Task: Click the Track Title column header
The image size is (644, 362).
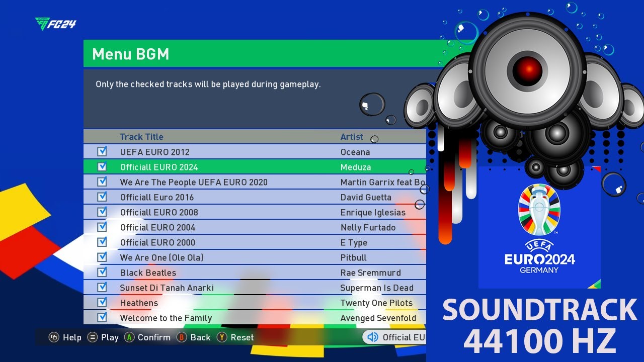Action: pyautogui.click(x=141, y=137)
